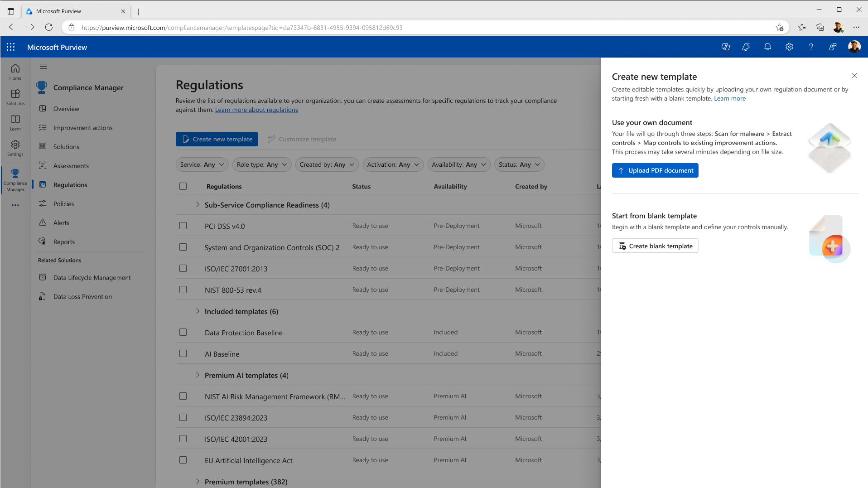The image size is (868, 488).
Task: Click Upload PDF document button
Action: [x=655, y=170]
